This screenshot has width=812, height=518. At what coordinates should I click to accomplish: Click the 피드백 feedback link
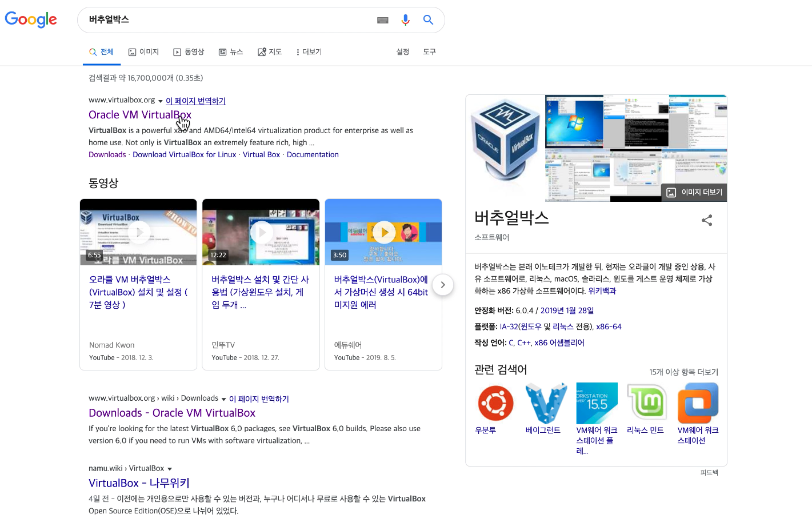(x=709, y=473)
